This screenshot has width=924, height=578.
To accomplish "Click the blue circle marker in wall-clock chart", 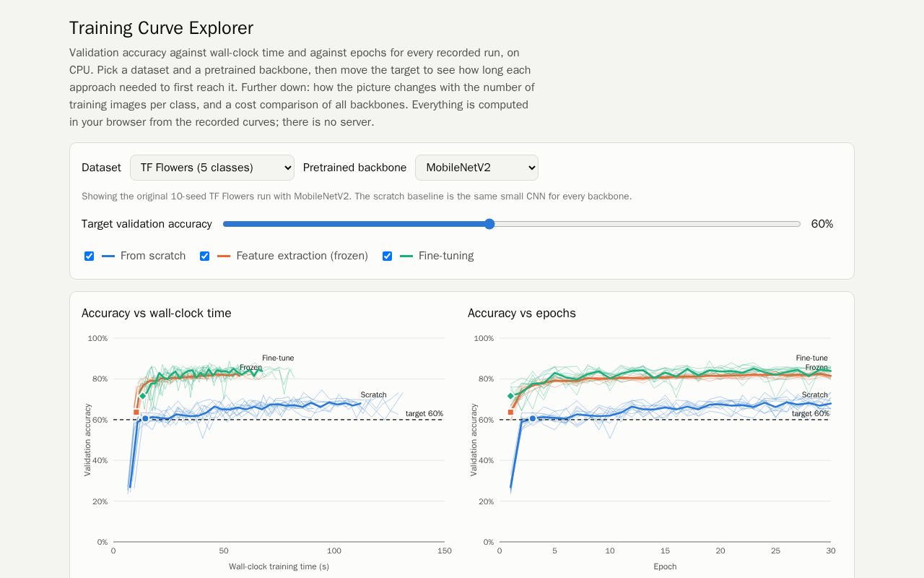I will [x=145, y=418].
